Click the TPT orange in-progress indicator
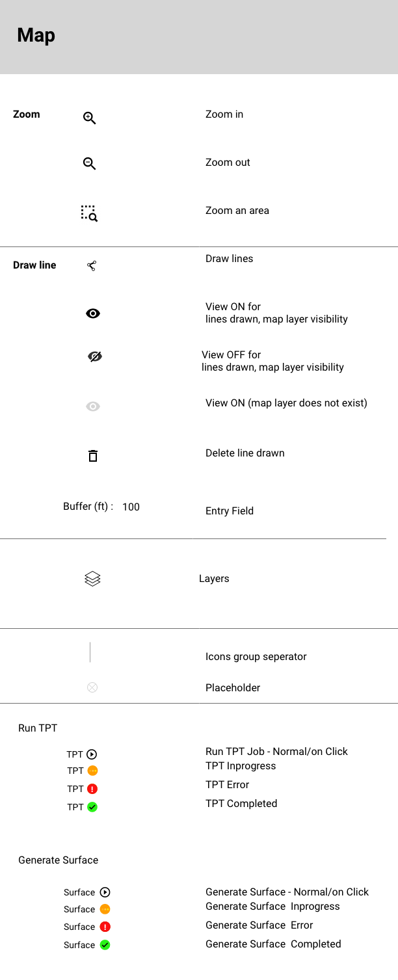This screenshot has width=398, height=980. point(92,771)
